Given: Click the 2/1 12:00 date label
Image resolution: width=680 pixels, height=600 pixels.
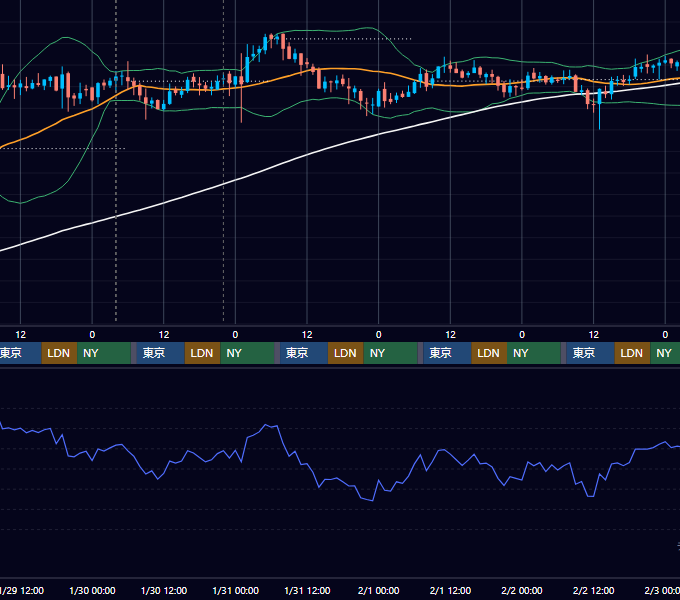Looking at the screenshot, I should click(450, 590).
